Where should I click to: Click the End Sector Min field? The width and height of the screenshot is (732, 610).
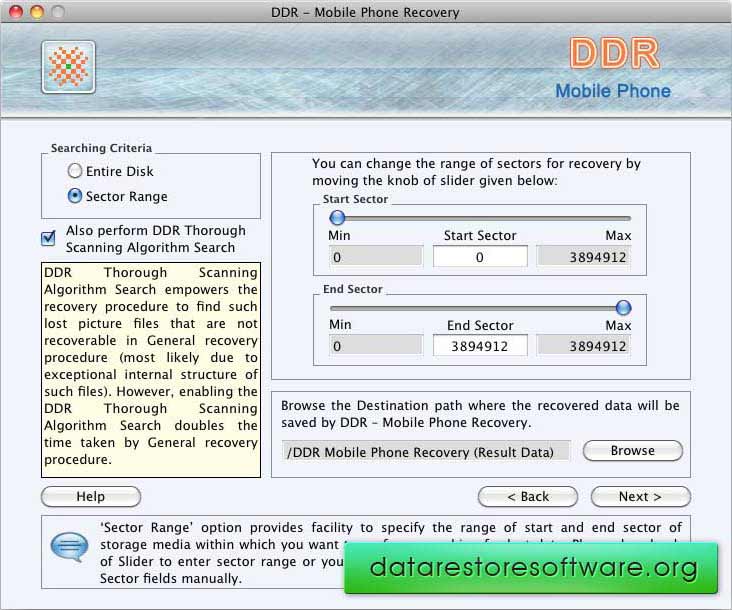376,346
